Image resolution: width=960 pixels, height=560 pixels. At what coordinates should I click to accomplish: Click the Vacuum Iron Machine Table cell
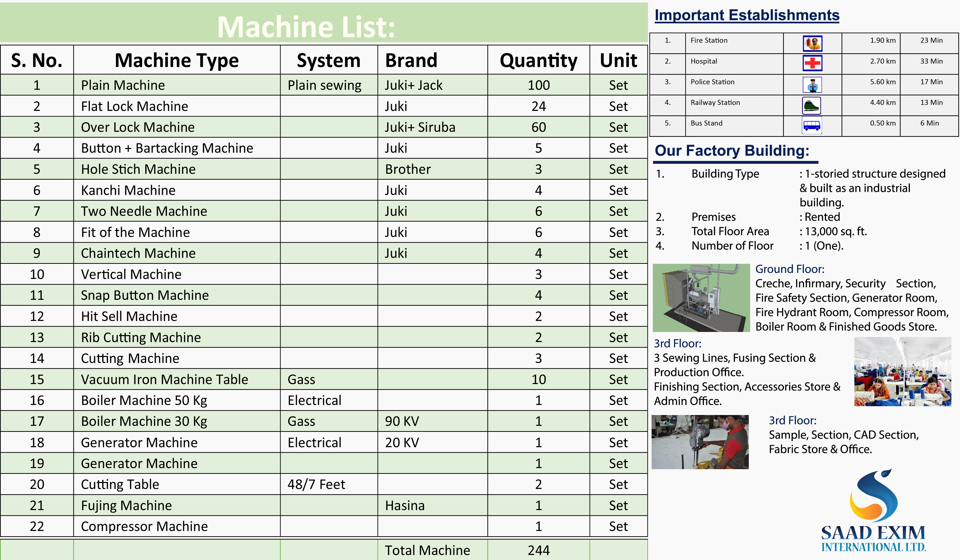click(x=164, y=379)
